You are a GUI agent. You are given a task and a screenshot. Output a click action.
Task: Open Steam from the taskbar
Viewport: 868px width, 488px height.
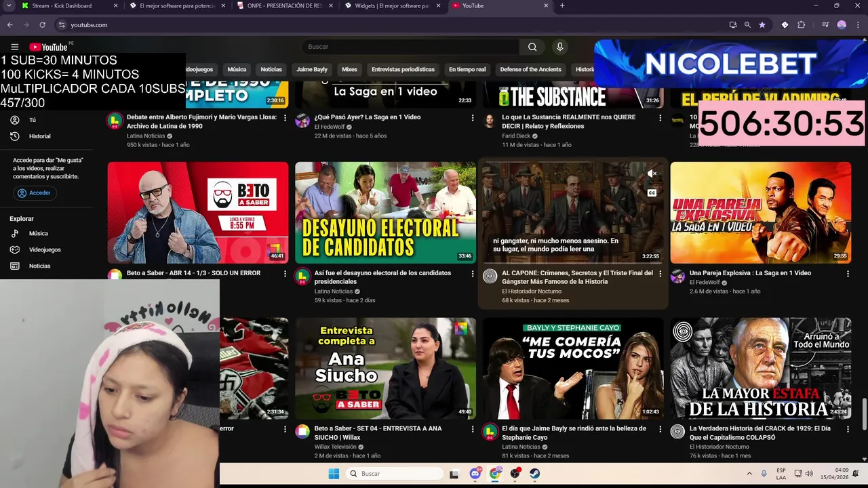pyautogui.click(x=534, y=474)
